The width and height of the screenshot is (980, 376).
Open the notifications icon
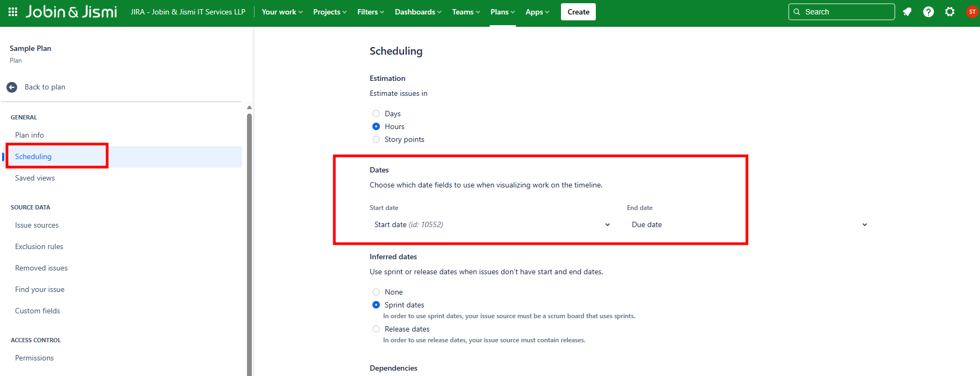tap(907, 12)
